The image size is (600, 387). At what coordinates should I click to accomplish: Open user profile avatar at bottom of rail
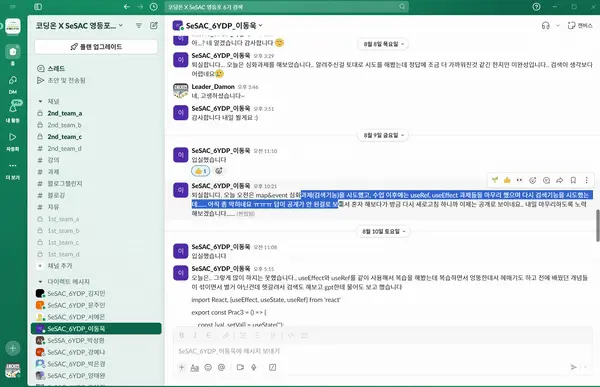13,371
